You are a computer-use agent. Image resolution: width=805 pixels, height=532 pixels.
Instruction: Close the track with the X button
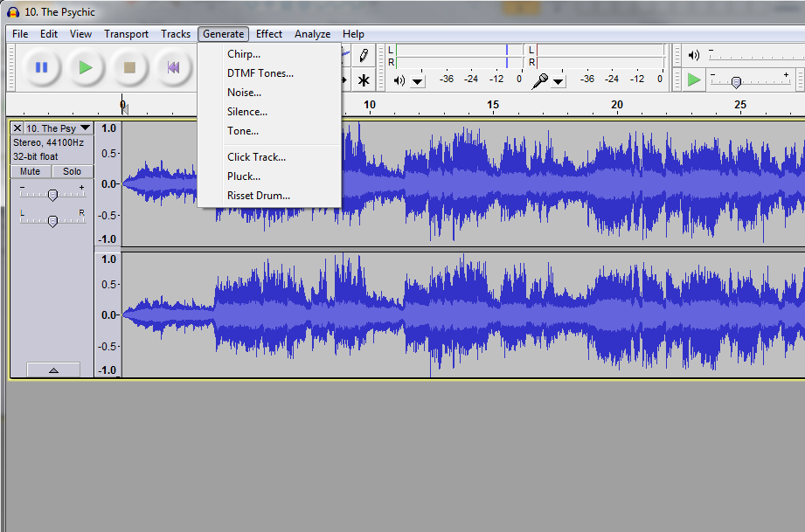[17, 128]
